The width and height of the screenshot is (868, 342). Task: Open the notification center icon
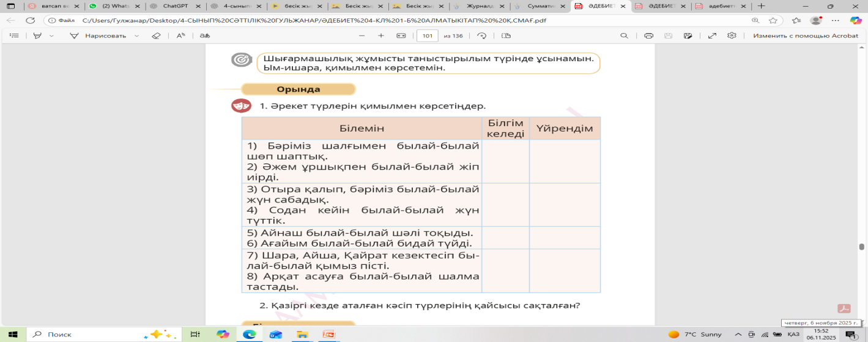pyautogui.click(x=850, y=334)
